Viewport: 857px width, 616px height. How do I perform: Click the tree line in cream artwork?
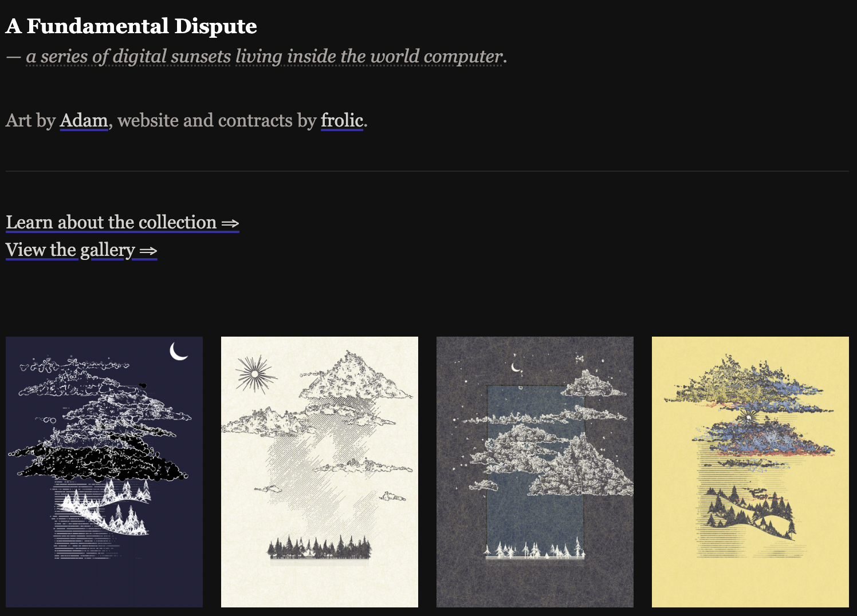(320, 547)
